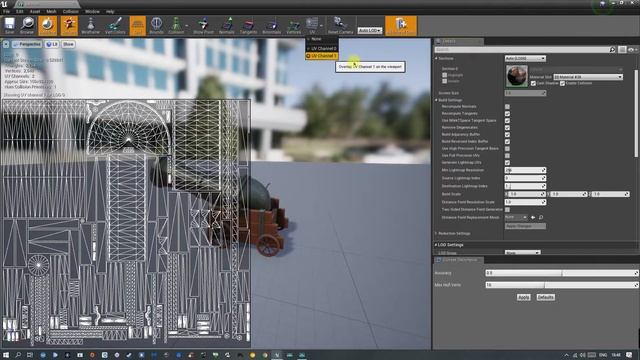
Task: Click the Min Lightmap Resolution field
Action: click(x=525, y=170)
